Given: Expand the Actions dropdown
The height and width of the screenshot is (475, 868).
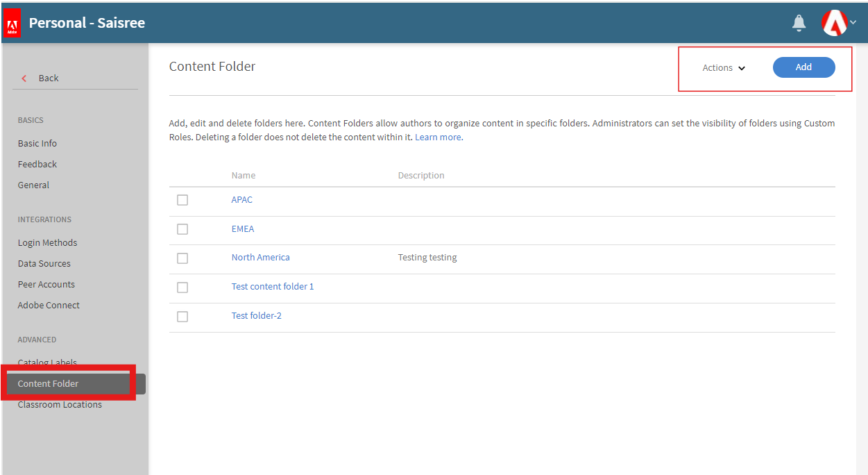Looking at the screenshot, I should 724,68.
